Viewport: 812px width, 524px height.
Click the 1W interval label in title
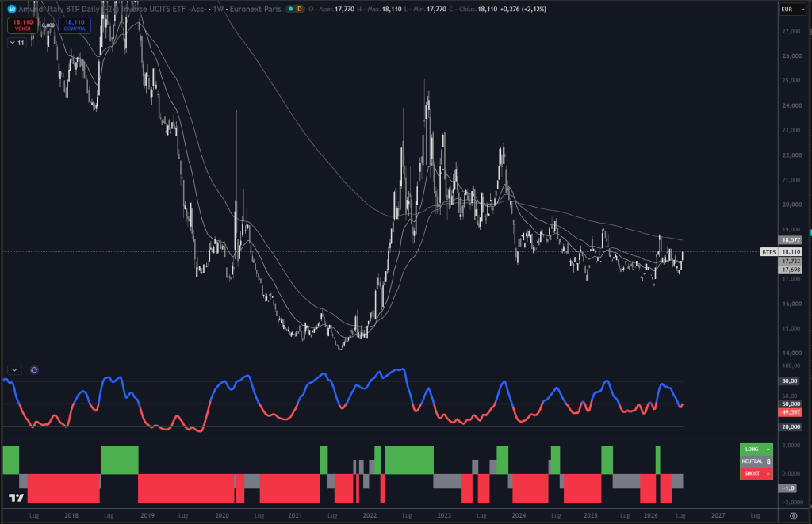click(218, 9)
